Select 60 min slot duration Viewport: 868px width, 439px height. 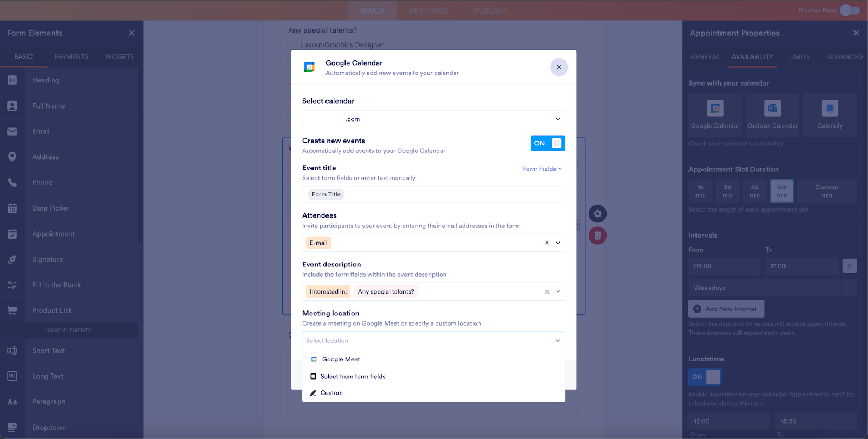pos(782,191)
